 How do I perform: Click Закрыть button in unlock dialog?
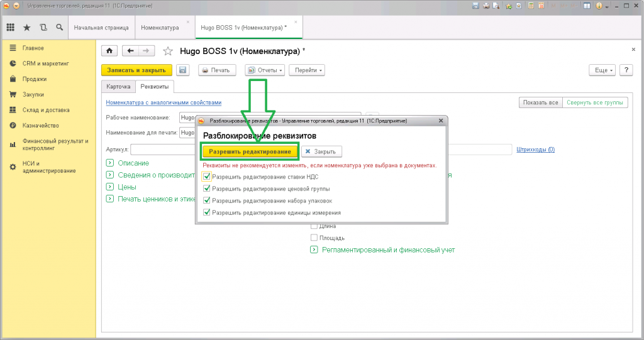(321, 151)
